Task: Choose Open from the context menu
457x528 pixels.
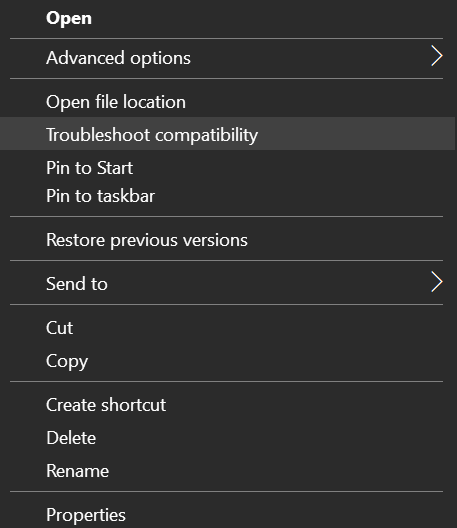Action: click(228, 18)
